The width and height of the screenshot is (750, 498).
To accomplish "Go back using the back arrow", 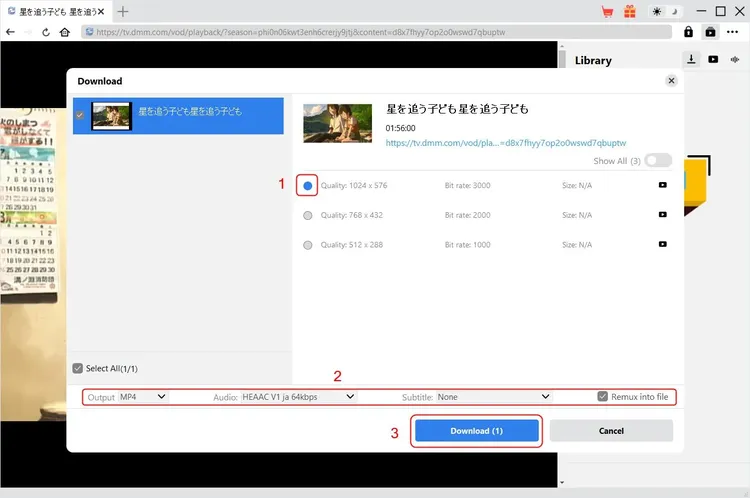I will pos(10,32).
